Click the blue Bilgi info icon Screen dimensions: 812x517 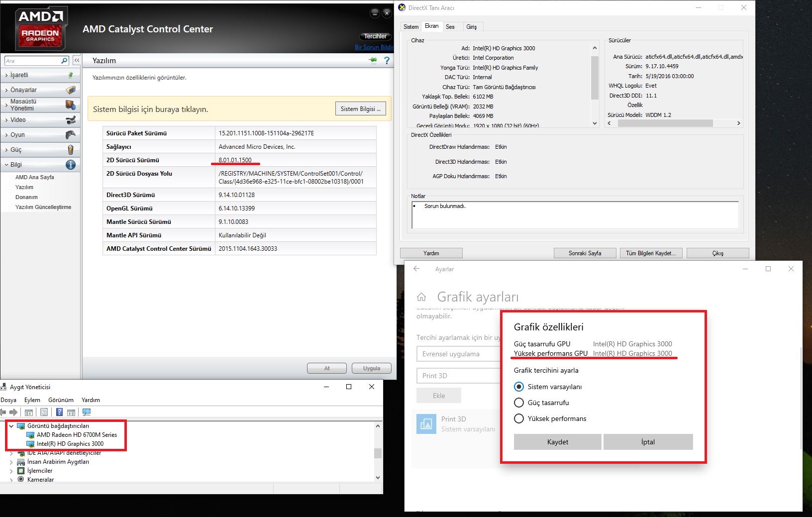(x=71, y=165)
